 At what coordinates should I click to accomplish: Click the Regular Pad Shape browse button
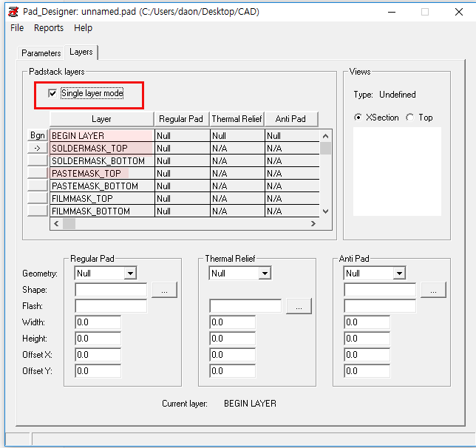(x=164, y=290)
